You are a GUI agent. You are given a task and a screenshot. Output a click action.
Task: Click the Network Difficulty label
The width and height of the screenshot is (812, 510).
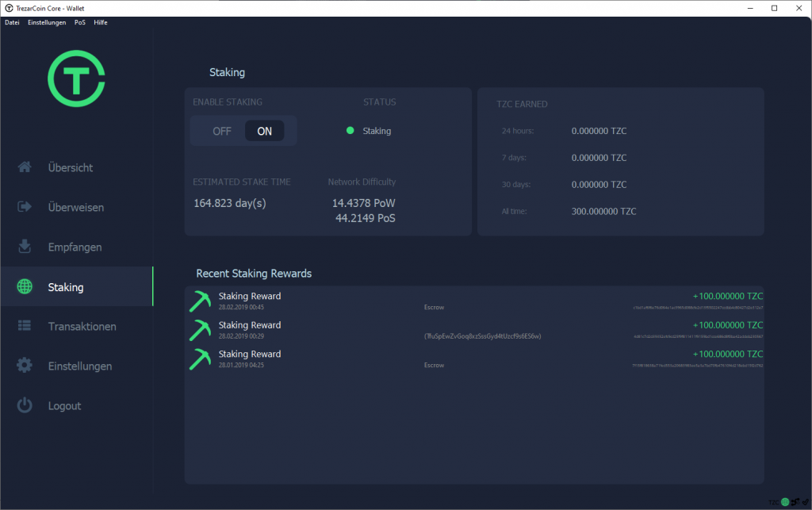[362, 182]
